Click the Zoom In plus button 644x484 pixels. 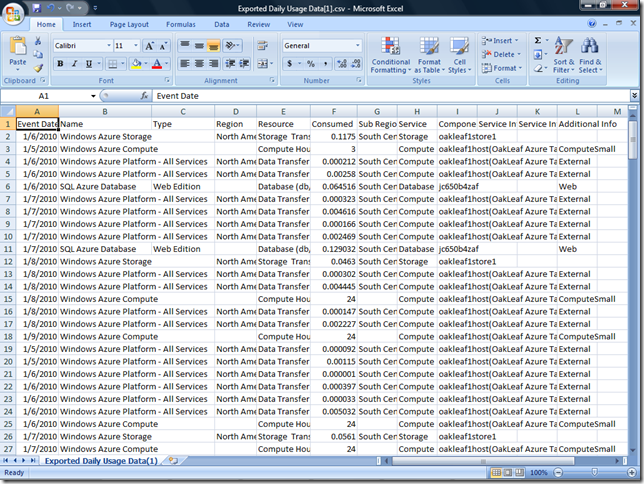632,472
